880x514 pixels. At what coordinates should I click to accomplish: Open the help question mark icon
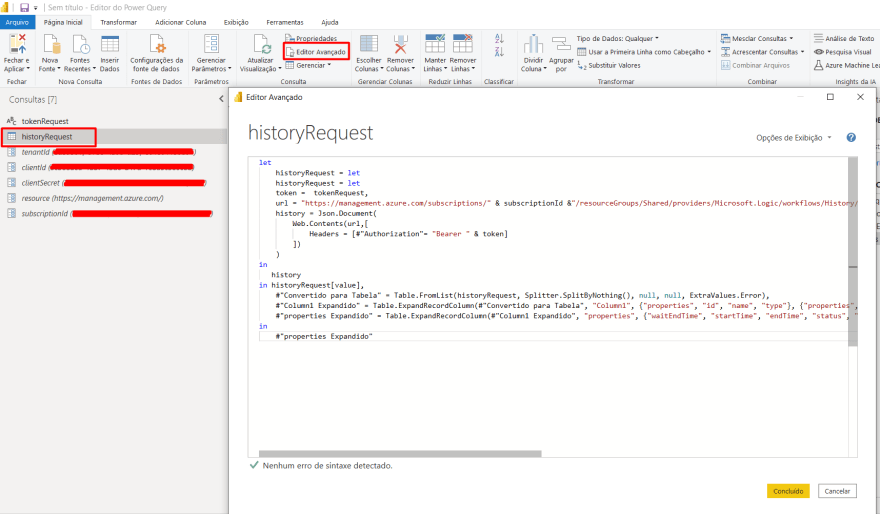pos(851,138)
